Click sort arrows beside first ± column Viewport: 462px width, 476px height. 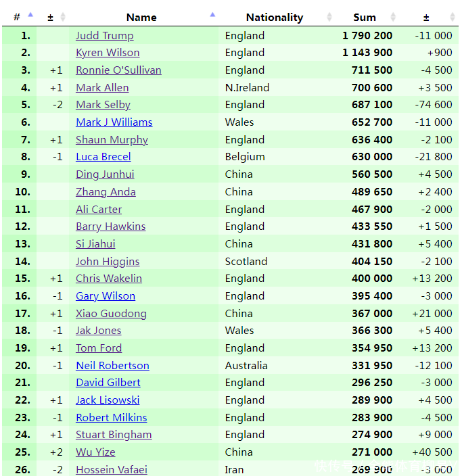[63, 17]
